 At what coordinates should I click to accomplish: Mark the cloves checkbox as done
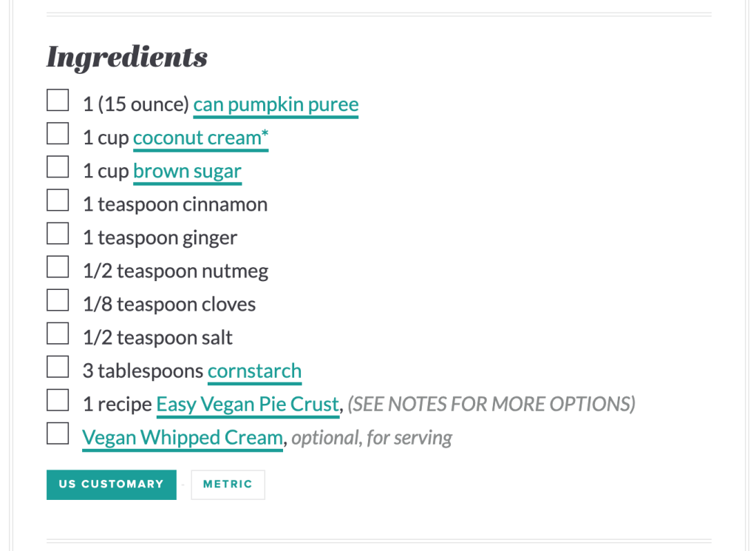58,300
